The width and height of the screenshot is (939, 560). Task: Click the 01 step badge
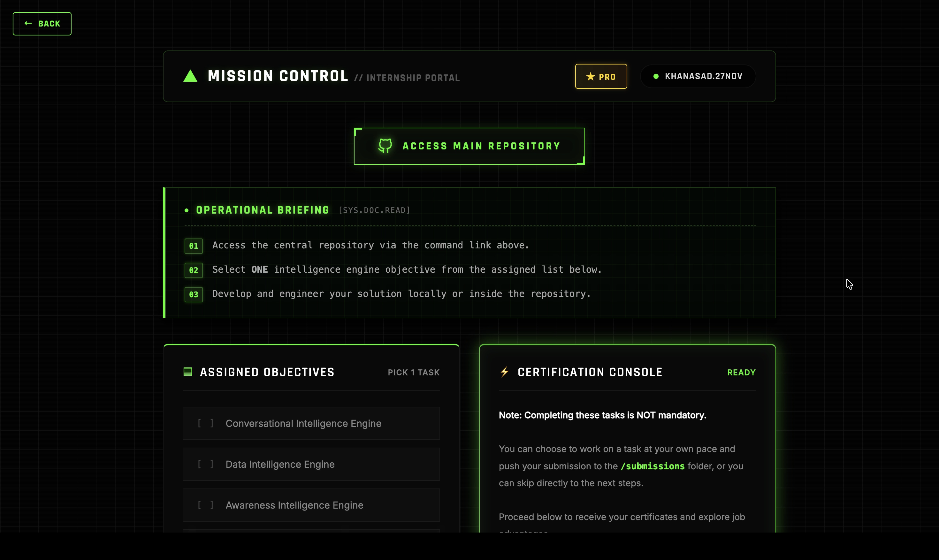194,246
